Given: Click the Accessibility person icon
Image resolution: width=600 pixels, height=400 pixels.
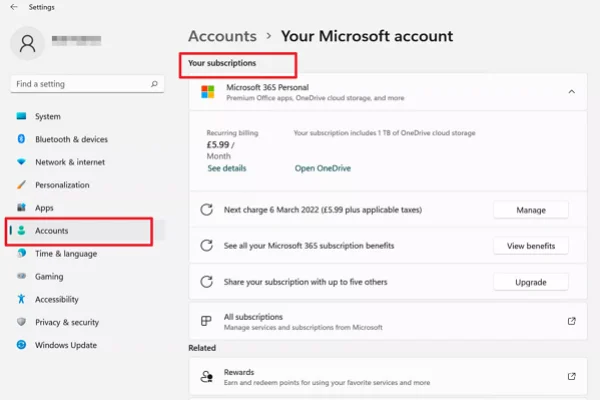Looking at the screenshot, I should [21, 300].
